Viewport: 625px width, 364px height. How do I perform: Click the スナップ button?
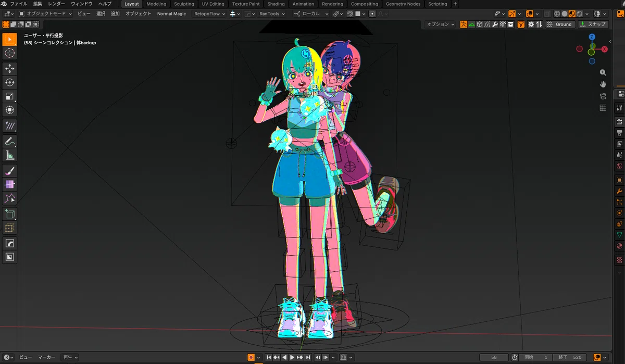pyautogui.click(x=593, y=24)
